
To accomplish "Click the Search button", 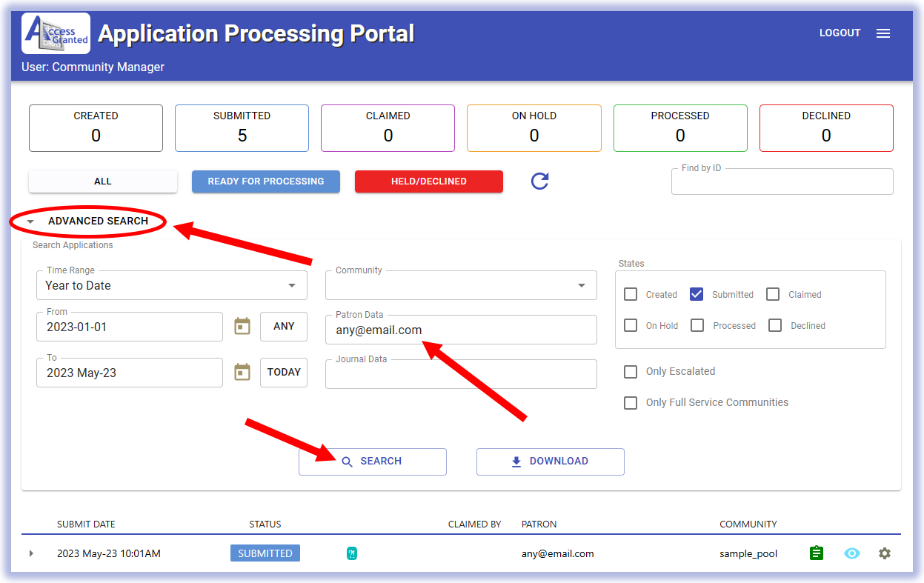I will [x=373, y=461].
